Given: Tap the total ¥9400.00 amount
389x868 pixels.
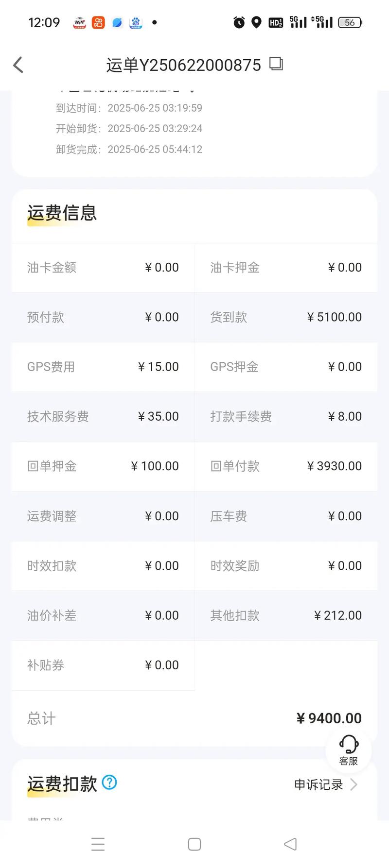Looking at the screenshot, I should [x=329, y=718].
